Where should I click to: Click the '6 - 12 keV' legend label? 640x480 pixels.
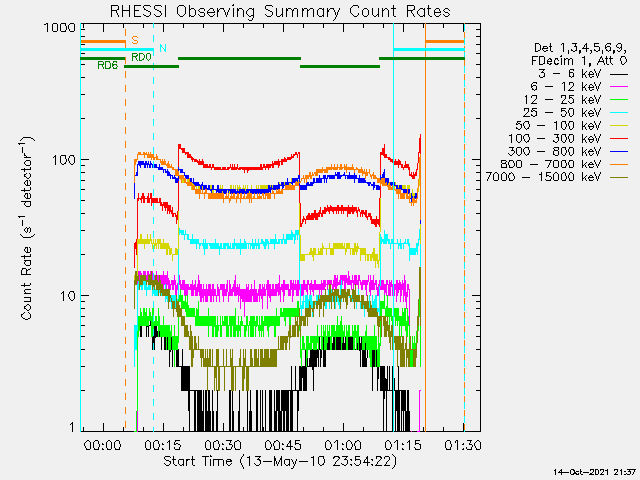[566, 87]
